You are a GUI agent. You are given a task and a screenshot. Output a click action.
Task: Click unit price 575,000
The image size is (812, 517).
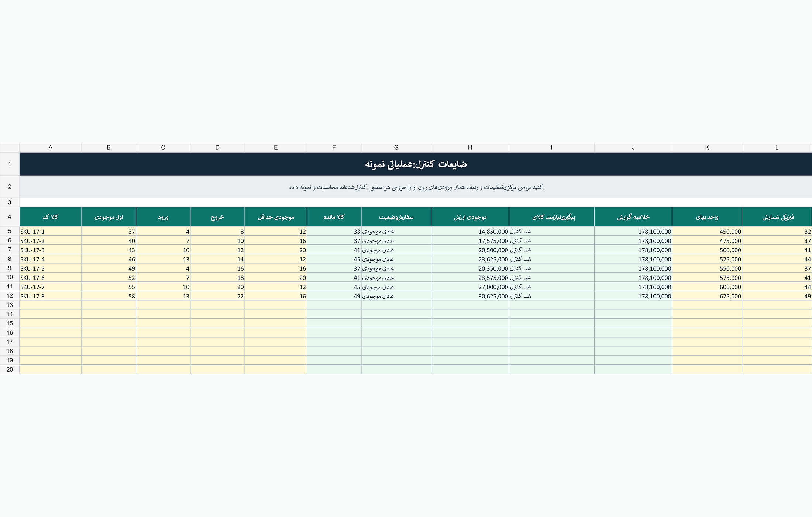point(707,277)
